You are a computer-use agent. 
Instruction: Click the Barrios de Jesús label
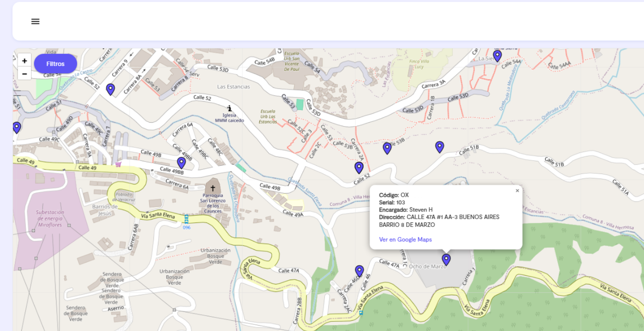coord(105,210)
